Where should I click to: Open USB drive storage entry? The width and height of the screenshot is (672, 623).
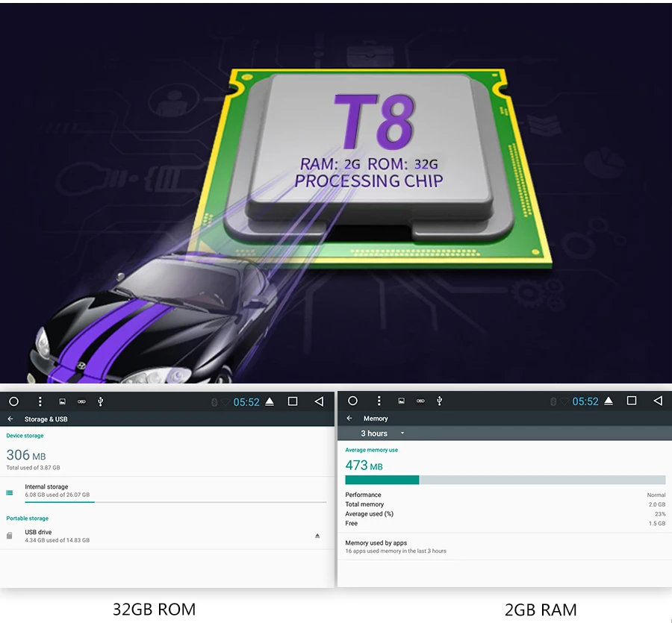[167, 536]
